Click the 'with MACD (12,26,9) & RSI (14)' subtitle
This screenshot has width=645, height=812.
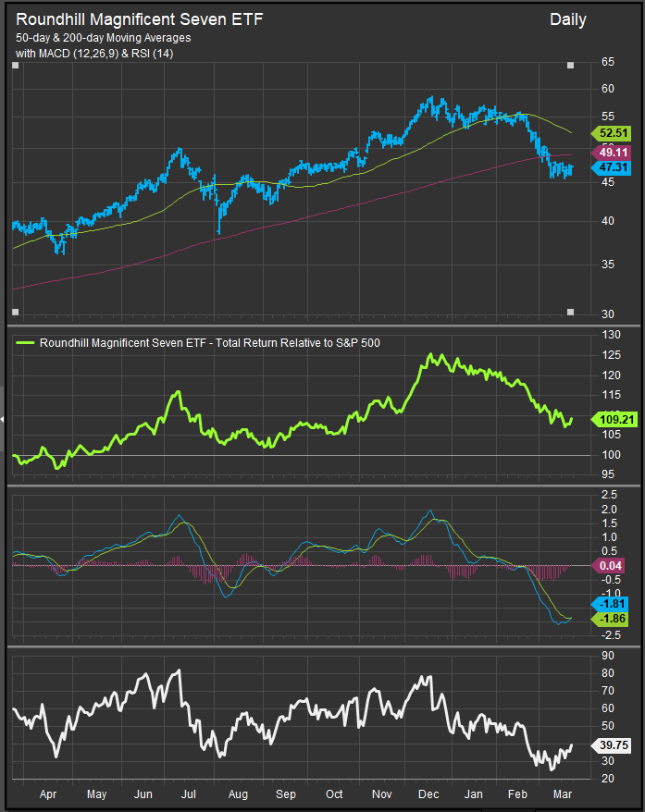point(94,54)
